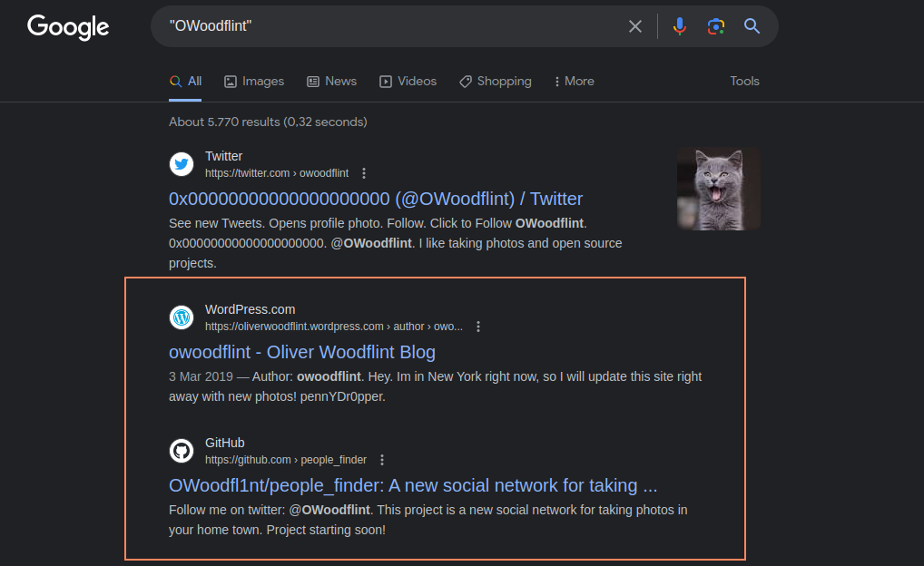The width and height of the screenshot is (924, 566).
Task: Switch to the Videos tab
Action: pos(408,81)
